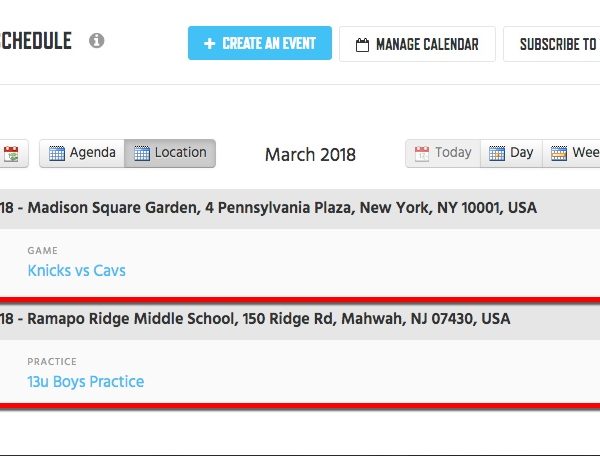
Task: Show the Day view
Action: click(x=511, y=153)
